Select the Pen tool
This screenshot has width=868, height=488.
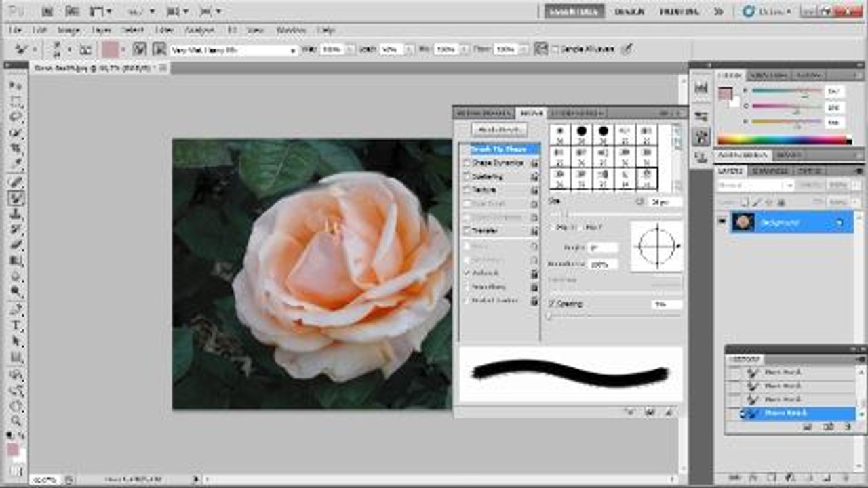click(16, 310)
